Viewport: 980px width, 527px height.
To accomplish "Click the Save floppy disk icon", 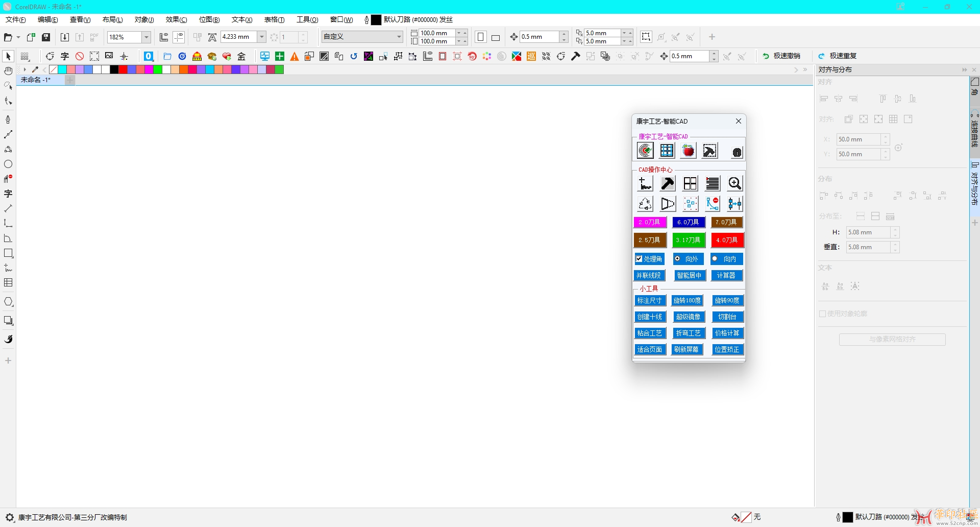I will click(x=46, y=37).
